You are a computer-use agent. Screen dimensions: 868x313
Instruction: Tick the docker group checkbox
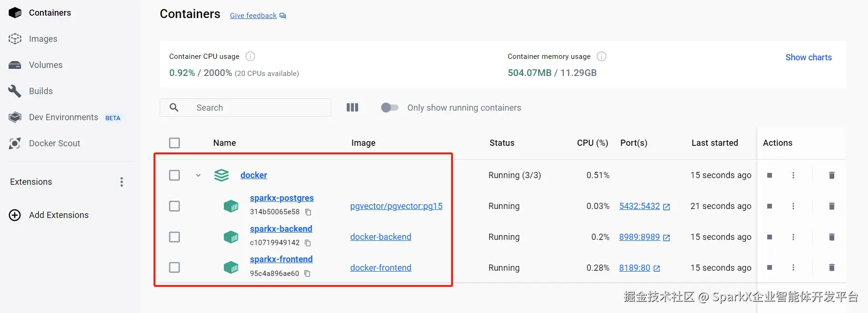[174, 175]
